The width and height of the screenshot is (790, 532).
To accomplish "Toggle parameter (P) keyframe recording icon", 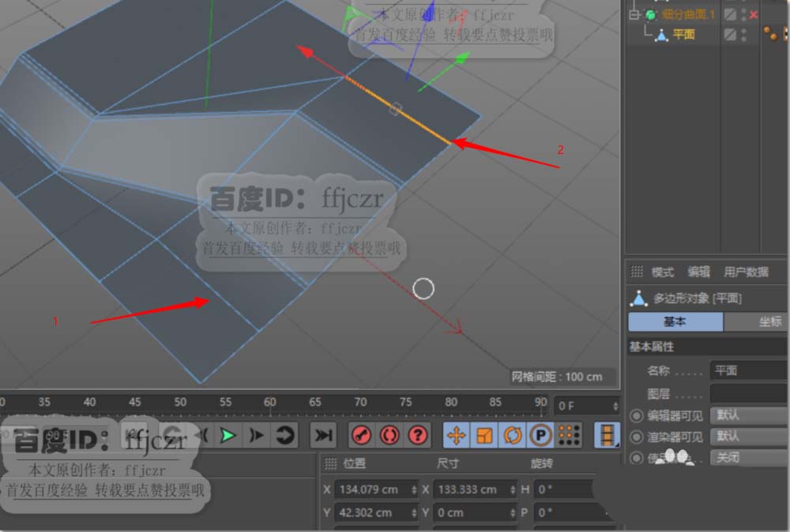I will point(540,436).
